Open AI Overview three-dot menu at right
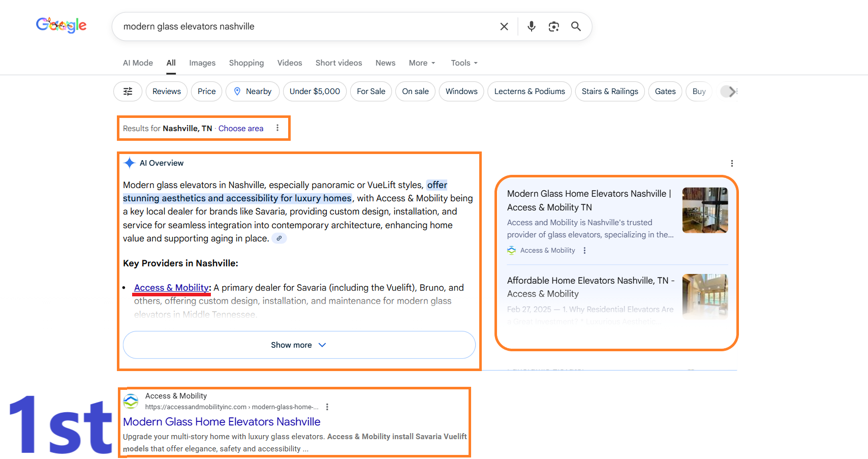 click(732, 163)
